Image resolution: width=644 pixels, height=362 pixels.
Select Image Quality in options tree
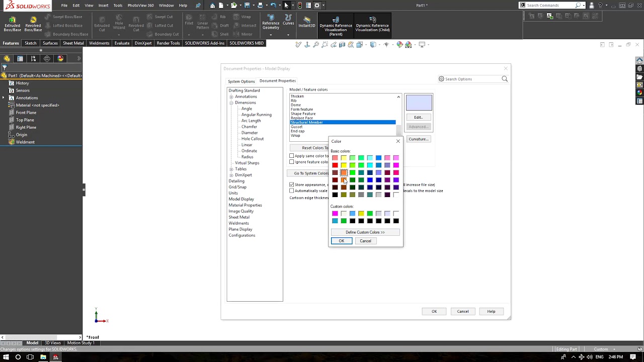241,211
